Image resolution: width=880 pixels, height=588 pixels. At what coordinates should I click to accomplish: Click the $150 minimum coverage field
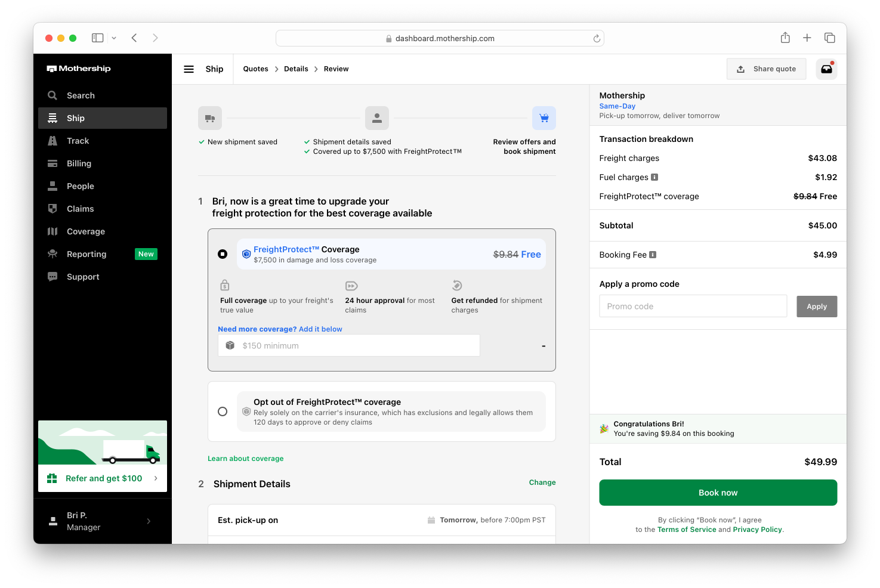click(x=349, y=345)
